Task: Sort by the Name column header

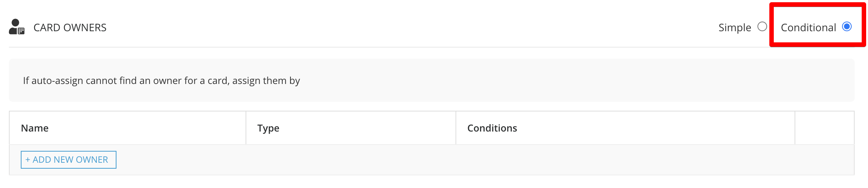Action: (35, 128)
